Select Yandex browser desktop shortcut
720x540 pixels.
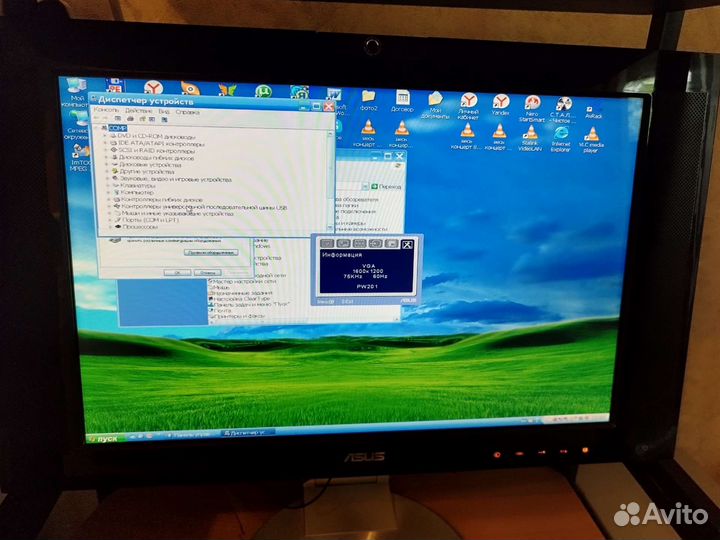coord(501,105)
